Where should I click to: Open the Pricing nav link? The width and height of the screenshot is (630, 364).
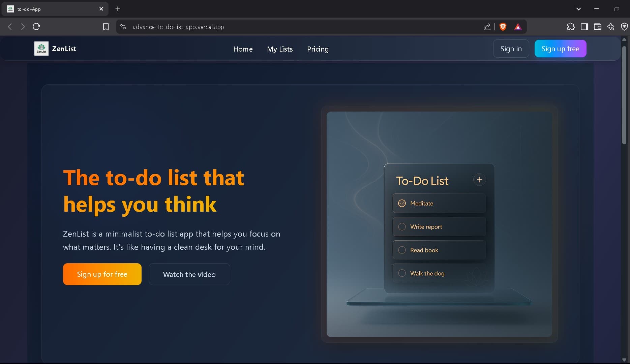(x=318, y=49)
